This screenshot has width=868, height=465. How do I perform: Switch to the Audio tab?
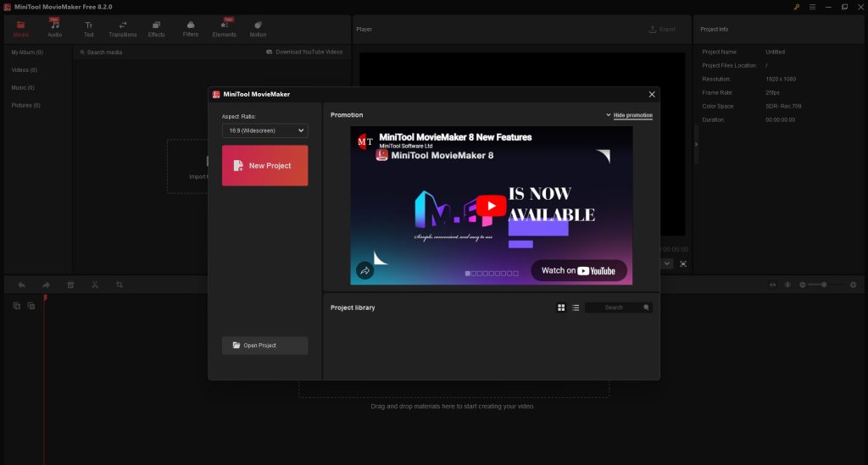(x=55, y=29)
